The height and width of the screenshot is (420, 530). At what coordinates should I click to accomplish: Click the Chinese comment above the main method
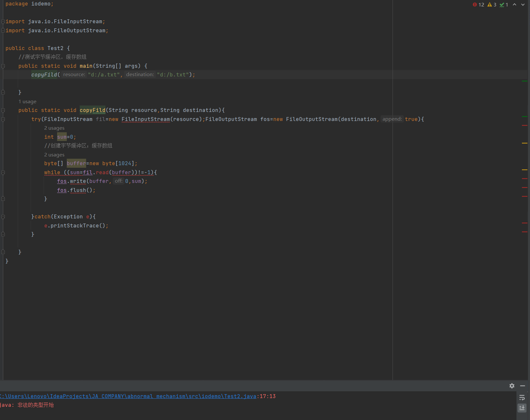coord(53,57)
